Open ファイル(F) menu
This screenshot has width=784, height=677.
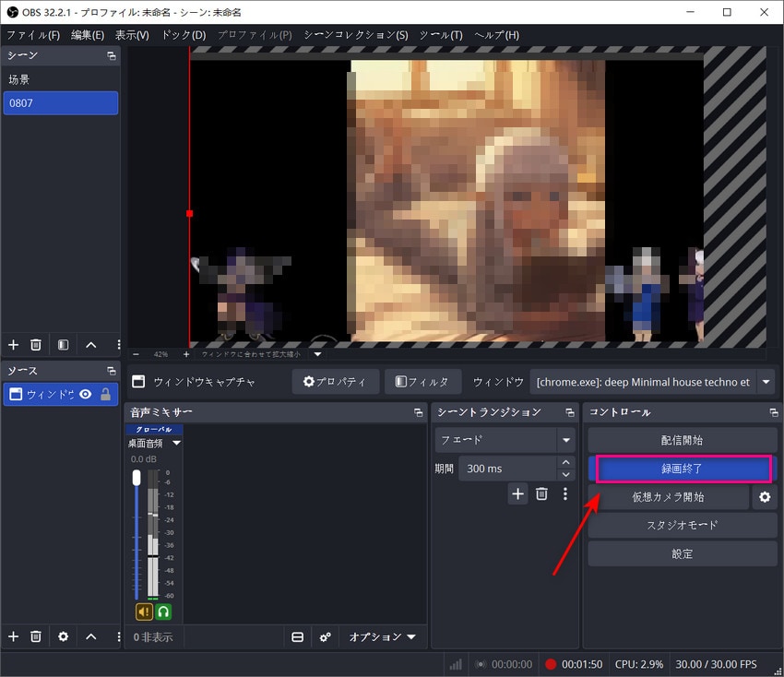[x=33, y=35]
